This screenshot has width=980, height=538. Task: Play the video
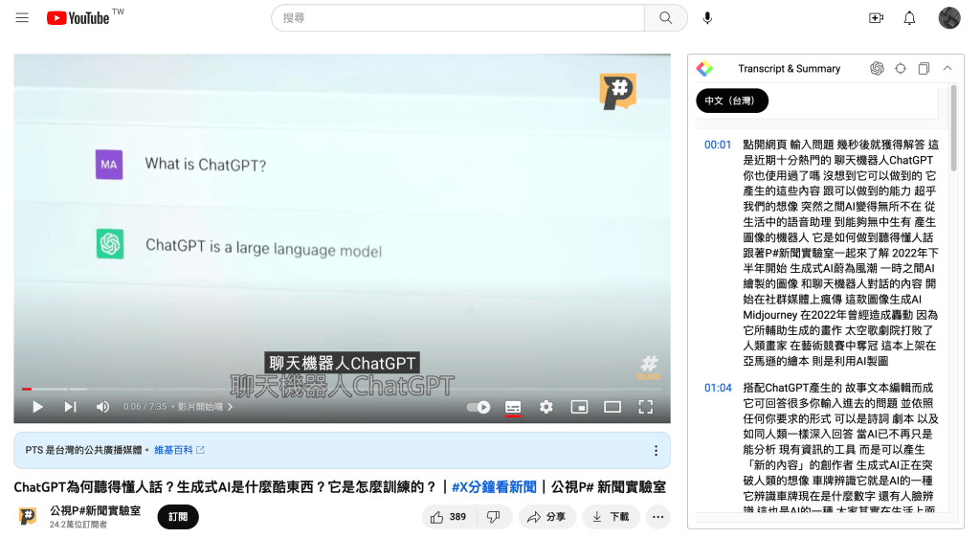pos(37,407)
